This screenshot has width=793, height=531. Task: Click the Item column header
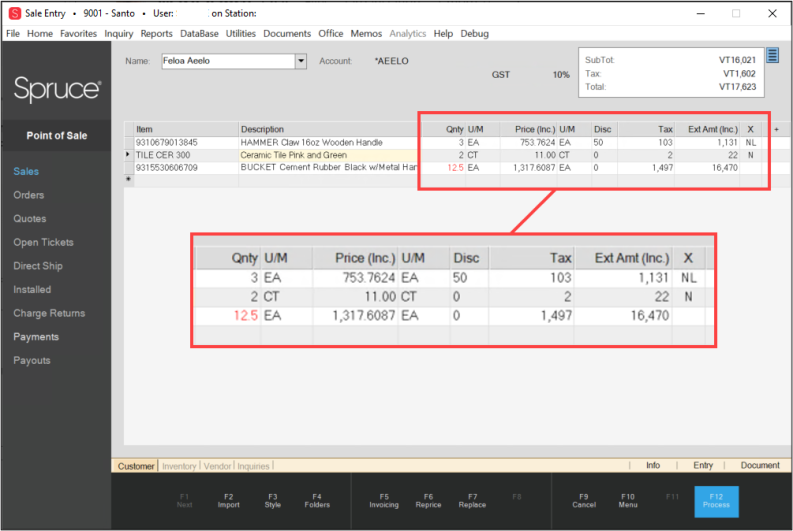186,129
